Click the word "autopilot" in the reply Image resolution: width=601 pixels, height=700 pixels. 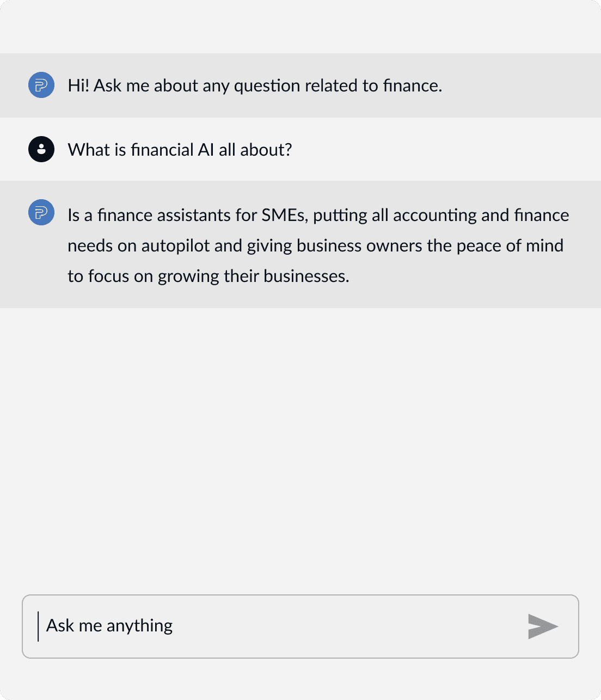point(175,246)
